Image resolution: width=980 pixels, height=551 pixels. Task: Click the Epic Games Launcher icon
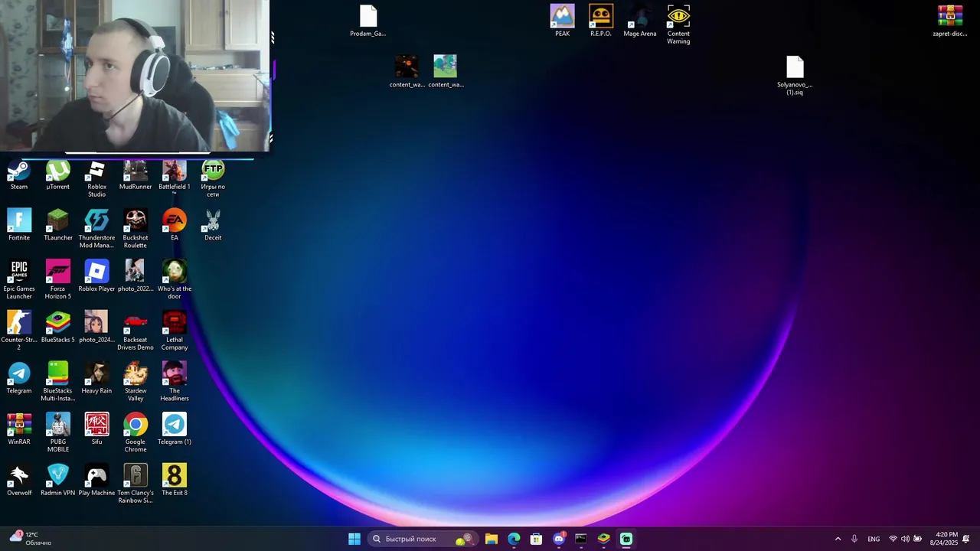point(19,280)
